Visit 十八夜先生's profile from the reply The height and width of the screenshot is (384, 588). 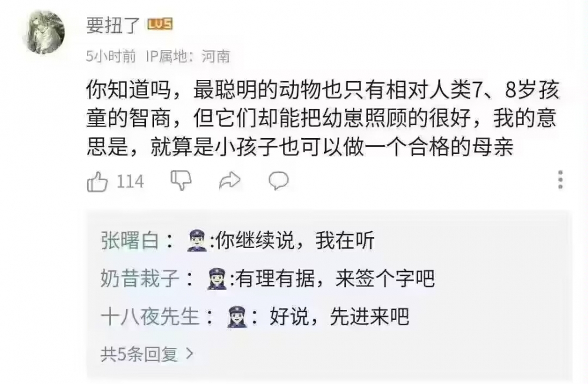[149, 317]
